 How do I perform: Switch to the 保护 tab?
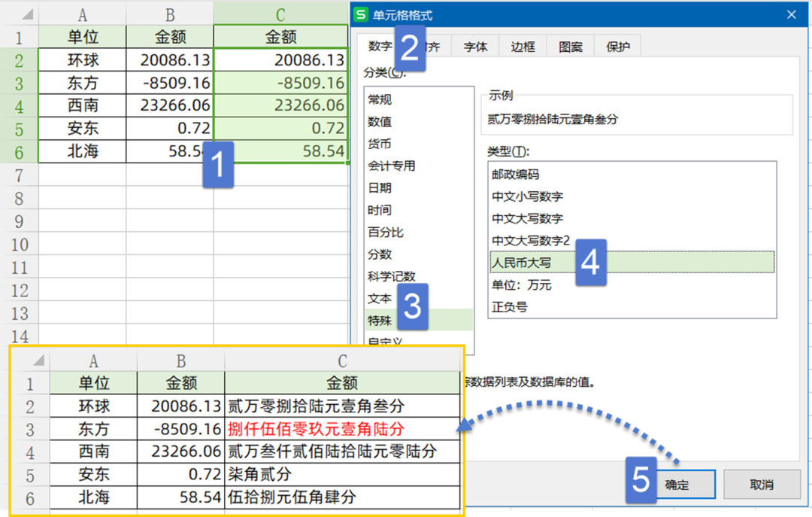(618, 47)
